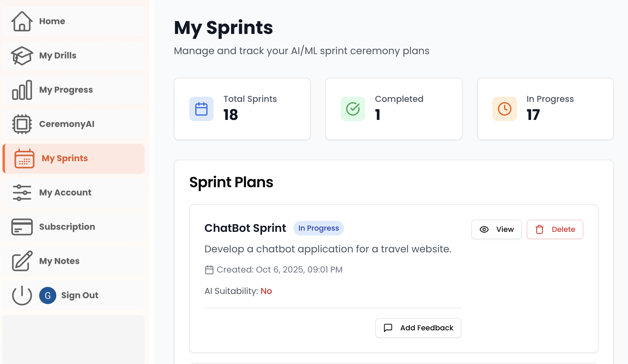Viewport: 628px width, 364px height.
Task: Click the My Account sliders icon
Action: click(21, 193)
